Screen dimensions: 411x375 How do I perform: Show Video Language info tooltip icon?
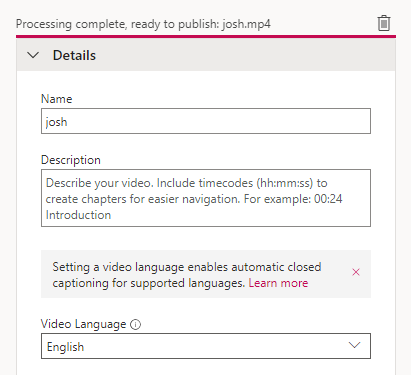[x=135, y=324]
